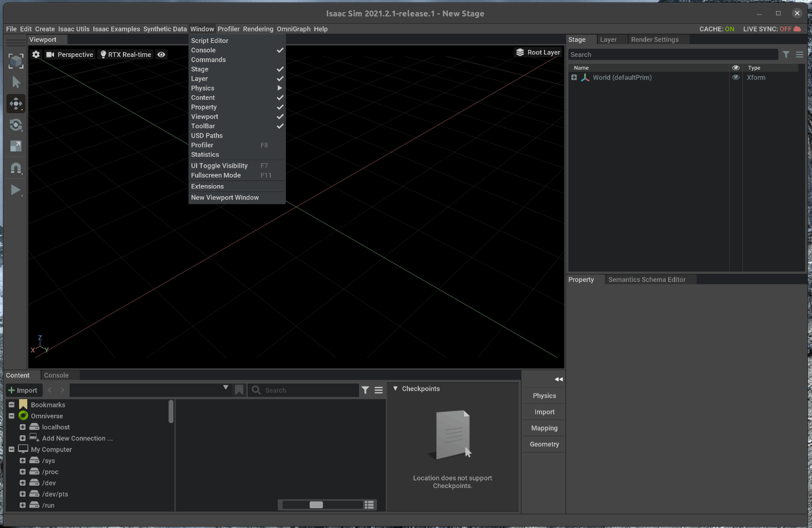
Task: Switch to the Layer tab
Action: click(608, 39)
